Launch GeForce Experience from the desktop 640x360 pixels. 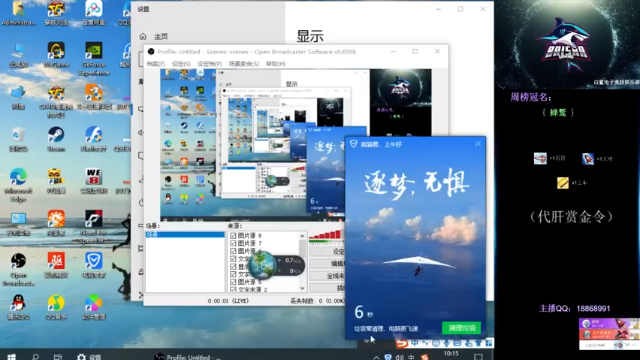pyautogui.click(x=93, y=59)
